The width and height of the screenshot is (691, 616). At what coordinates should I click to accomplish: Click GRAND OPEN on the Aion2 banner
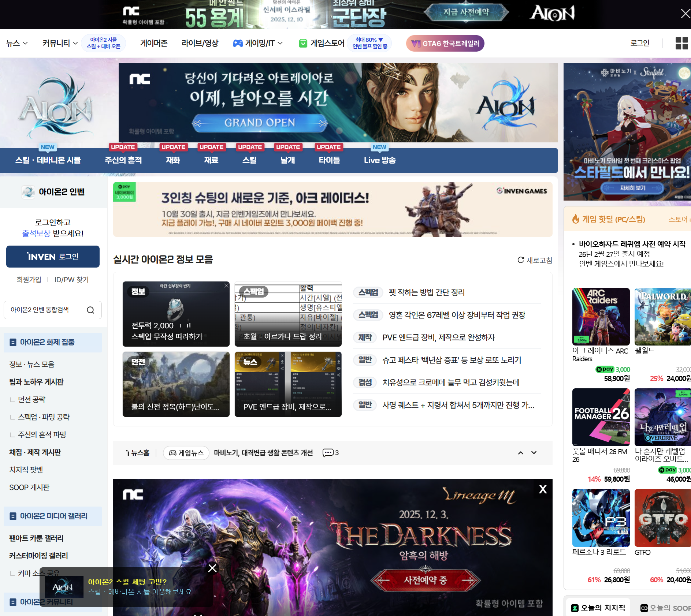(260, 123)
